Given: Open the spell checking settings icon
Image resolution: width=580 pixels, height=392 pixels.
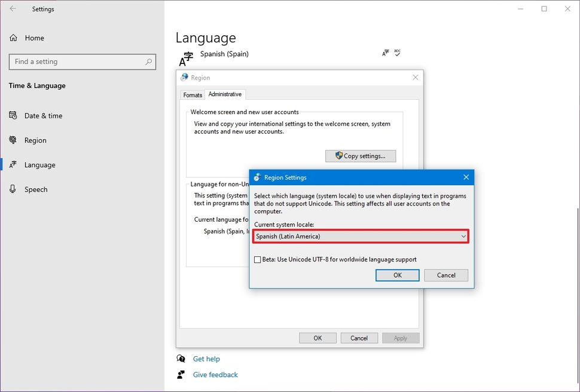Looking at the screenshot, I should (x=398, y=53).
